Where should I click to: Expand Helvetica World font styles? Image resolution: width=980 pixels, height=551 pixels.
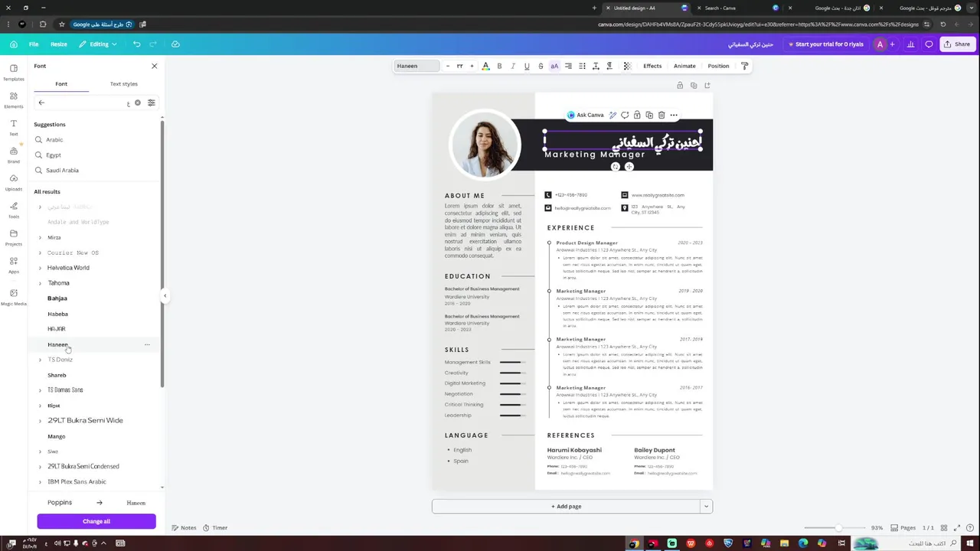41,268
